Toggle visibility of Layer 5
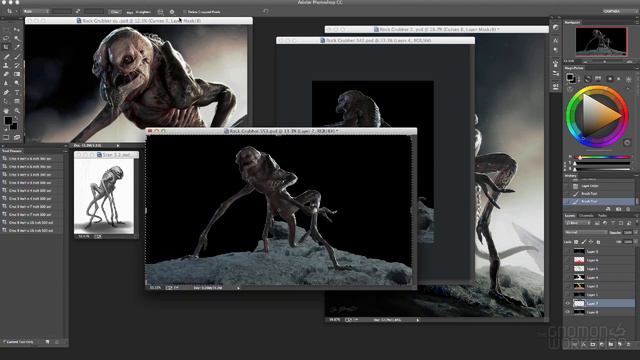This screenshot has height=360, width=640. click(568, 269)
